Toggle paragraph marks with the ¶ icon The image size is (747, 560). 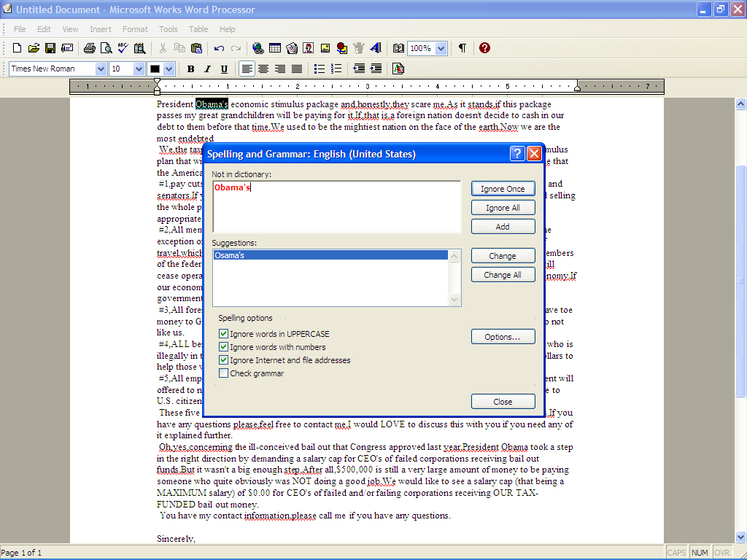462,48
